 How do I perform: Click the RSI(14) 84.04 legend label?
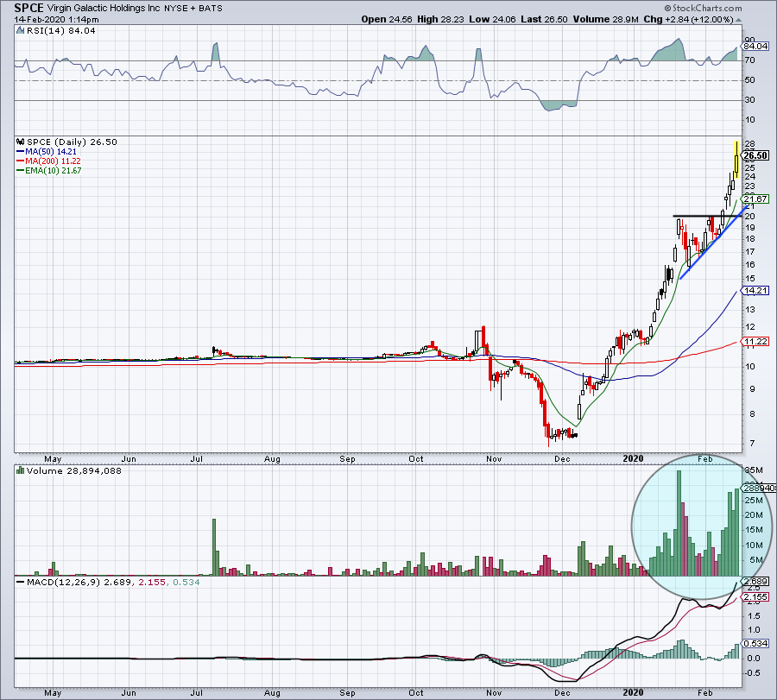pyautogui.click(x=61, y=31)
